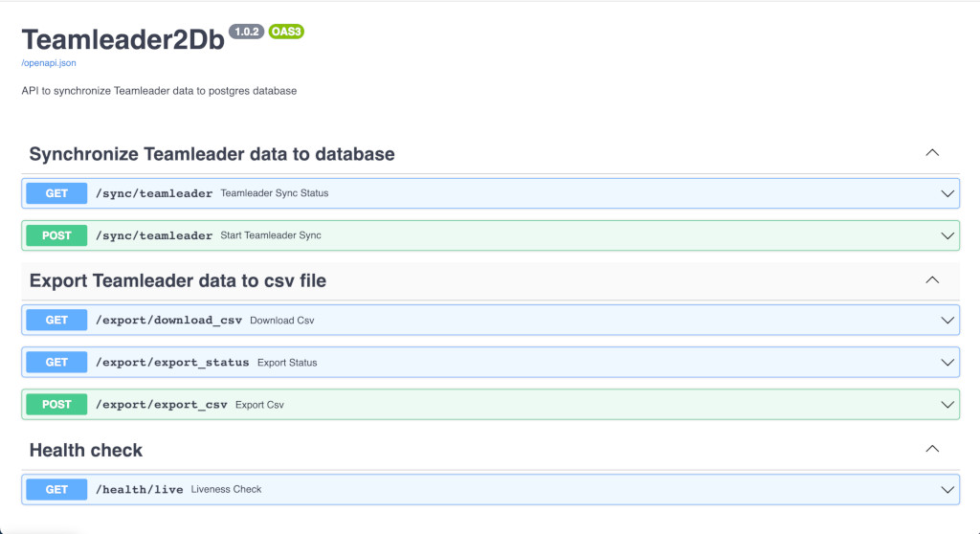Collapse the Synchronize Teamleader data section chevron
Viewport: 980px width, 534px height.
[932, 152]
